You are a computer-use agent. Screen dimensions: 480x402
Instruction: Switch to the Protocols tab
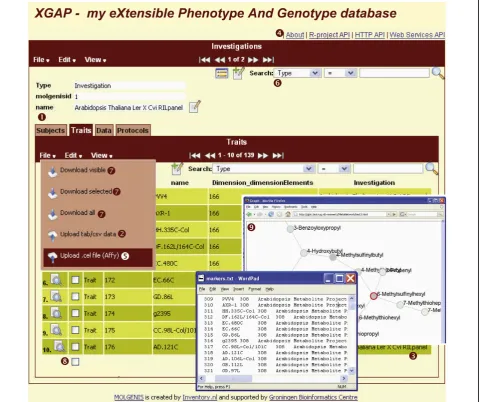point(133,130)
